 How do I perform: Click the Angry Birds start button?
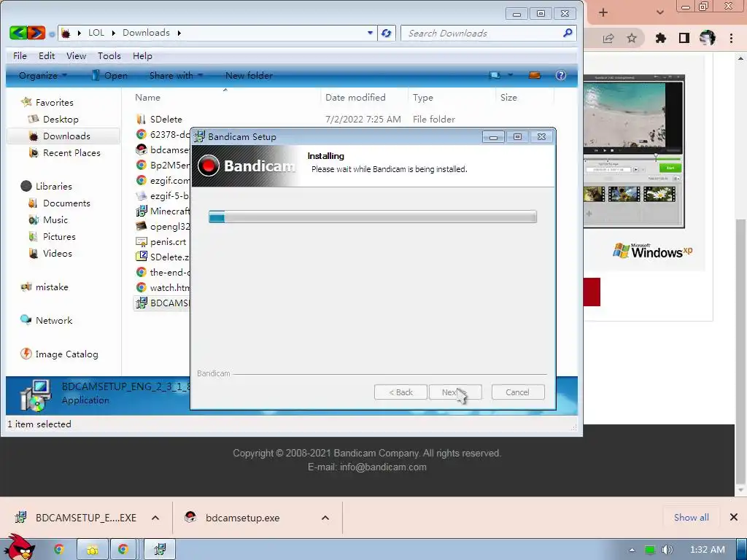coord(21,547)
